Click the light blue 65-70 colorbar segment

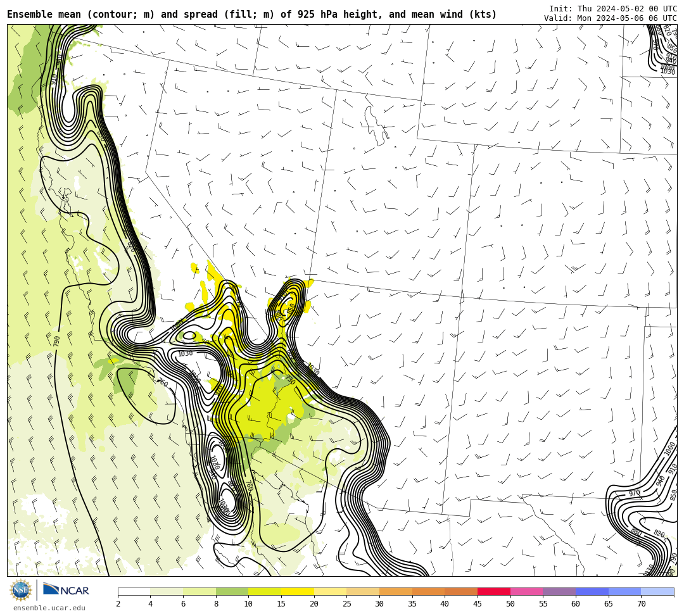click(x=624, y=591)
